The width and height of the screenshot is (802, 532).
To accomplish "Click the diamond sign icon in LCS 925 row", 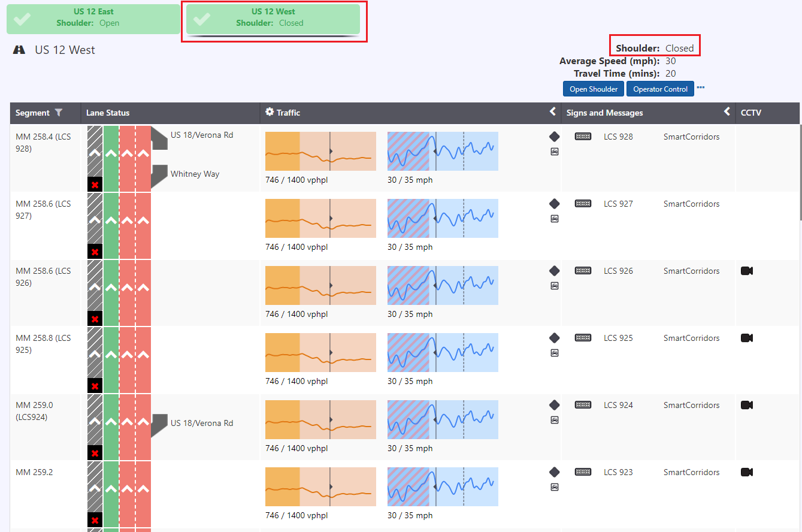I will pyautogui.click(x=554, y=338).
